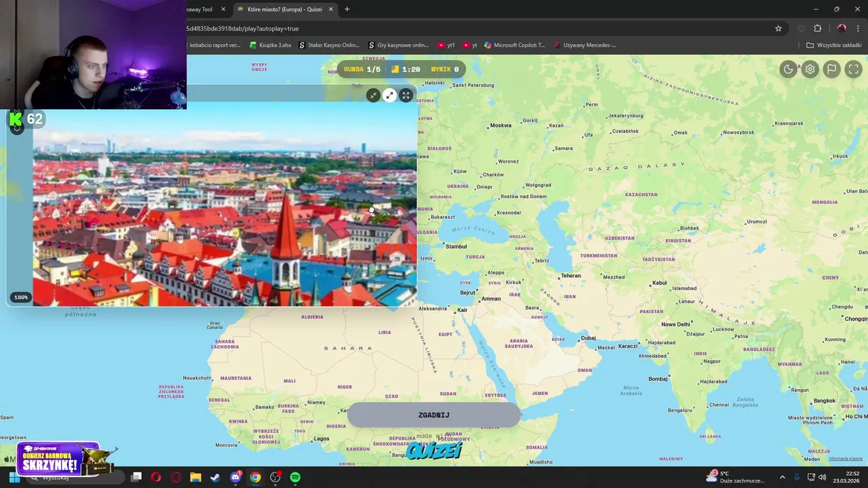Click the 'Odbierz darmową skrzynkę' banner
Viewport: 868px width, 488px height.
click(60, 460)
